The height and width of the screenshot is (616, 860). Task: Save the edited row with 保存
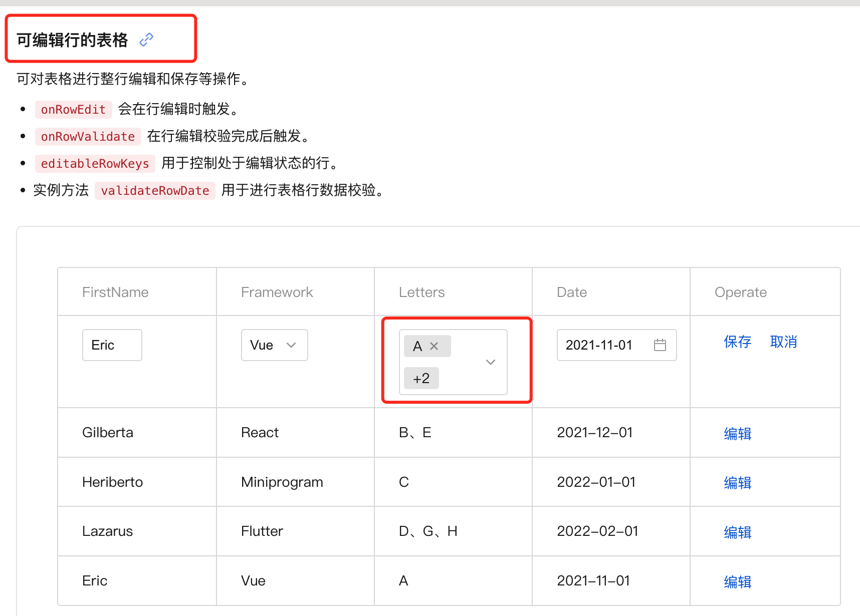pos(738,342)
